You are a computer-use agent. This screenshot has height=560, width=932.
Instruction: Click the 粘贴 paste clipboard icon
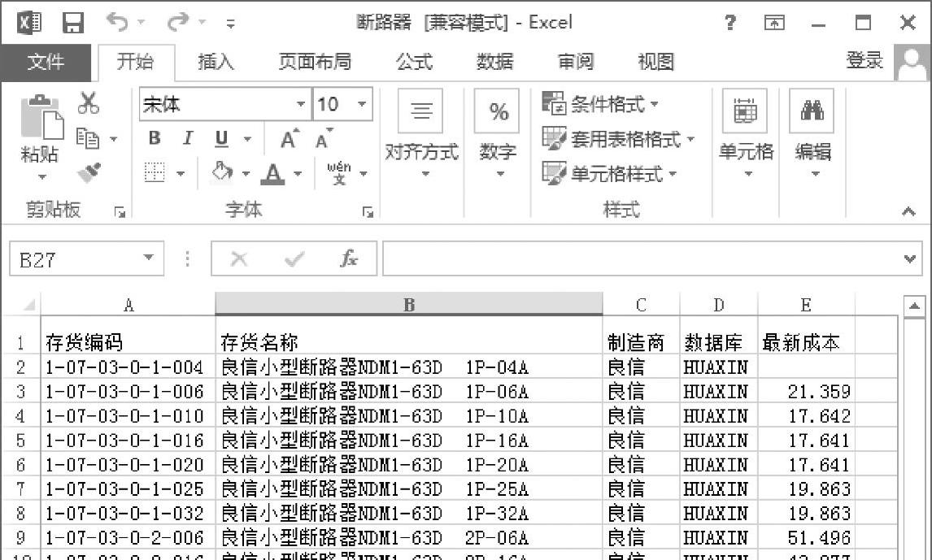click(41, 117)
